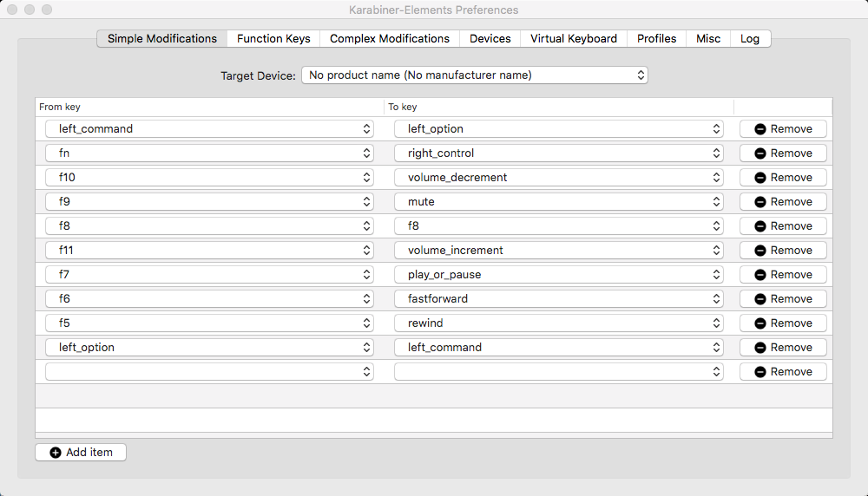This screenshot has height=496, width=868.
Task: Remove the f11 volume_increment mapping
Action: pyautogui.click(x=783, y=251)
